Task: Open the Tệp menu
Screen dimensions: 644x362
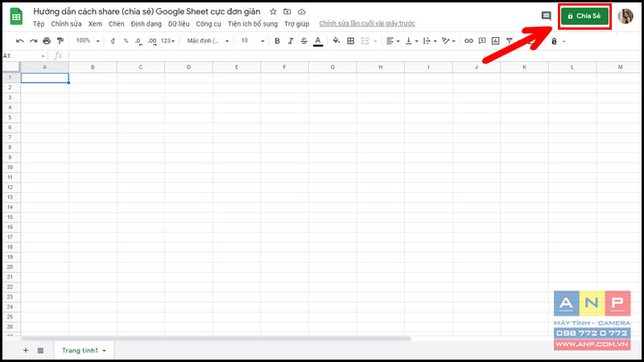Action: tap(39, 24)
